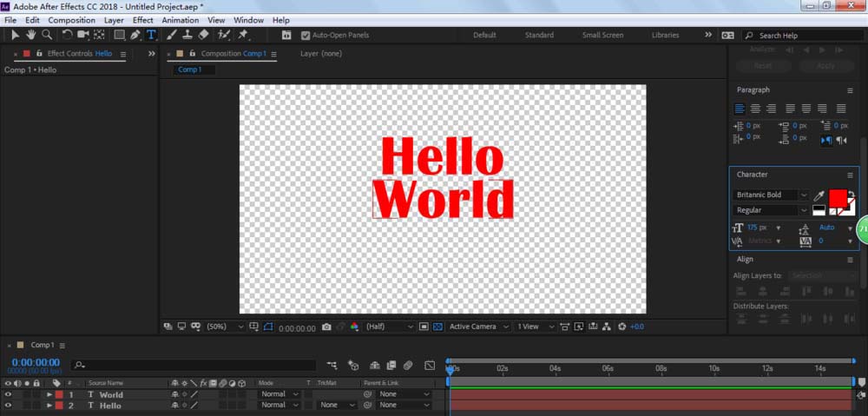Switch to the Small Screen workspace
868x416 pixels.
[x=602, y=36]
